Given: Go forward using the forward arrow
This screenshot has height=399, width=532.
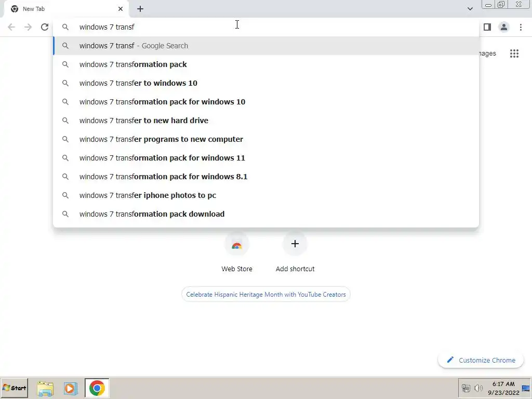Looking at the screenshot, I should 28,27.
